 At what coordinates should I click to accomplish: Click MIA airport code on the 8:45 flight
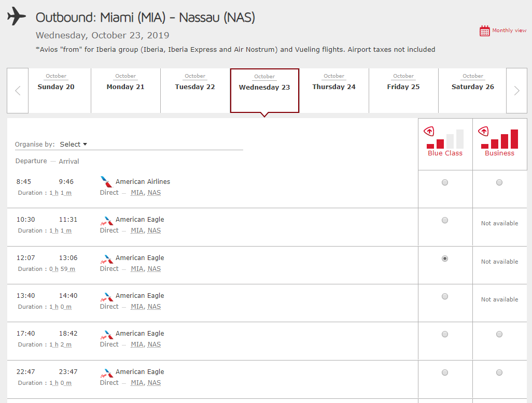coord(137,193)
